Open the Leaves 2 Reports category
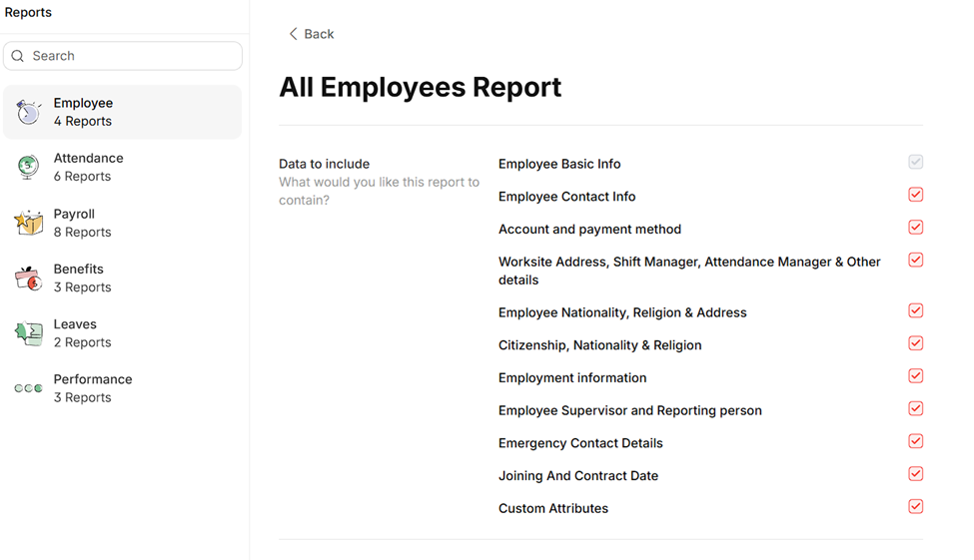 [x=122, y=333]
